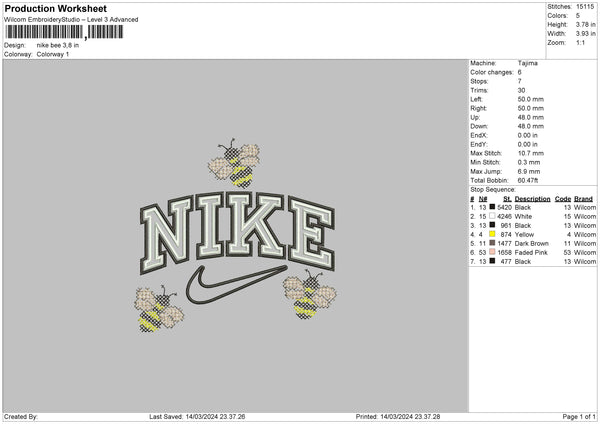Click the Max Stitch value 10.7 mm

coord(531,153)
